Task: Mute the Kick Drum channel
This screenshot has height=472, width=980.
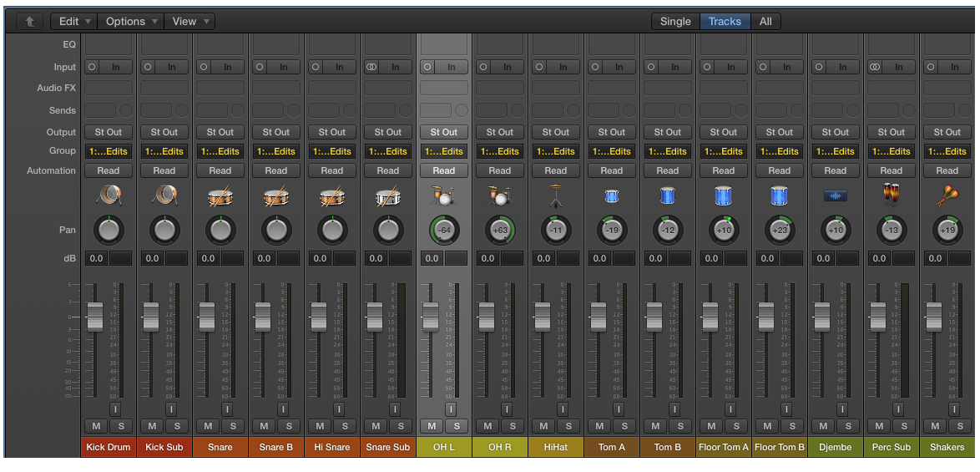Action: pos(96,426)
